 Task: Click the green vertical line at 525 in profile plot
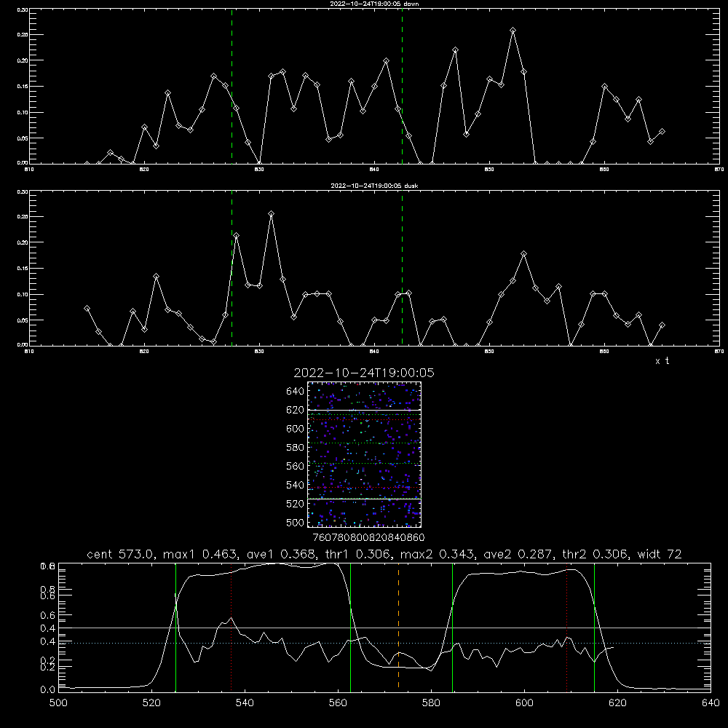(175, 626)
